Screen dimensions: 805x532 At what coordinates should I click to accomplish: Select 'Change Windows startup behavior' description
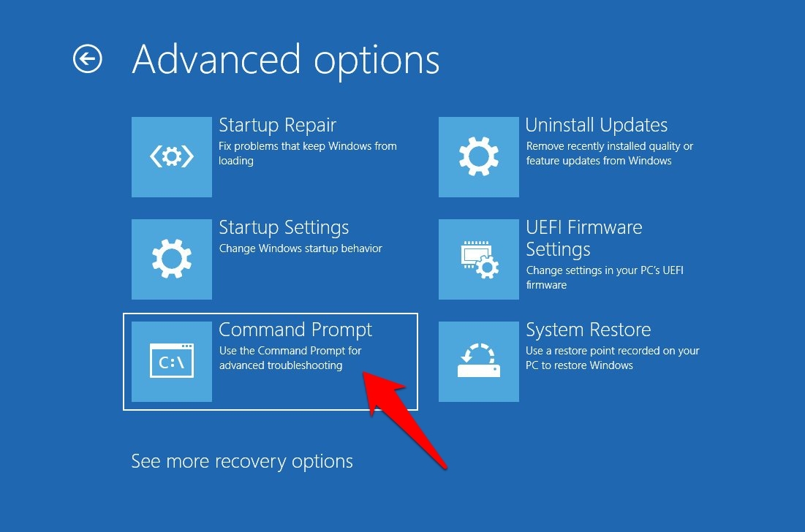pos(301,248)
